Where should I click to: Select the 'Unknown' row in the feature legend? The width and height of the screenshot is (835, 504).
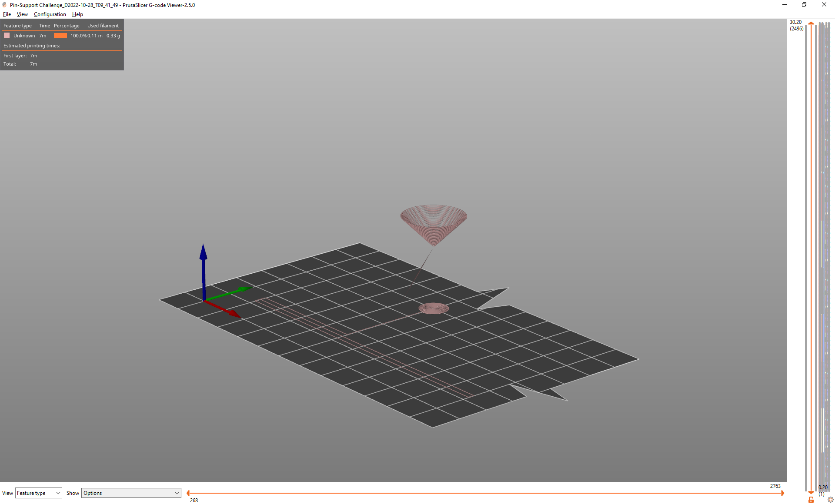(x=25, y=36)
